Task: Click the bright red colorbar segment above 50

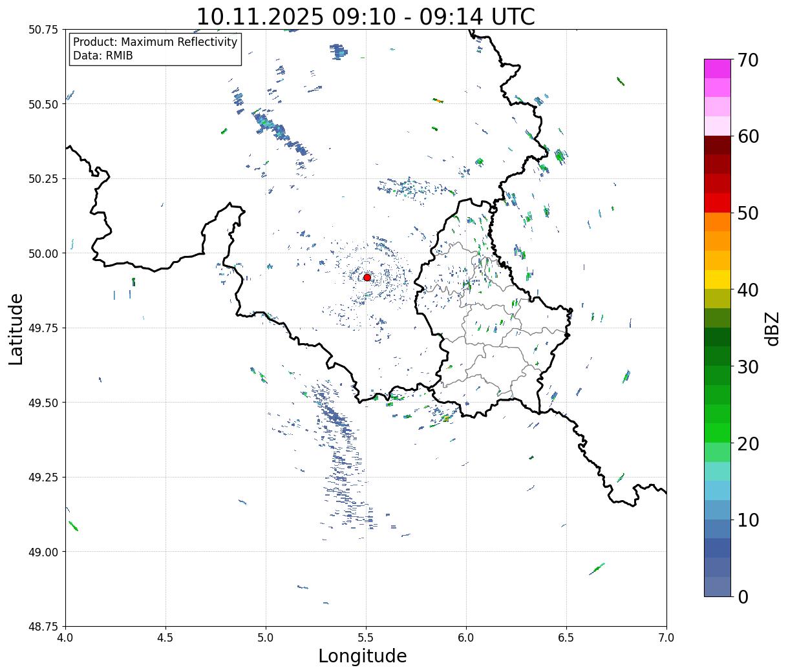Action: tap(718, 203)
